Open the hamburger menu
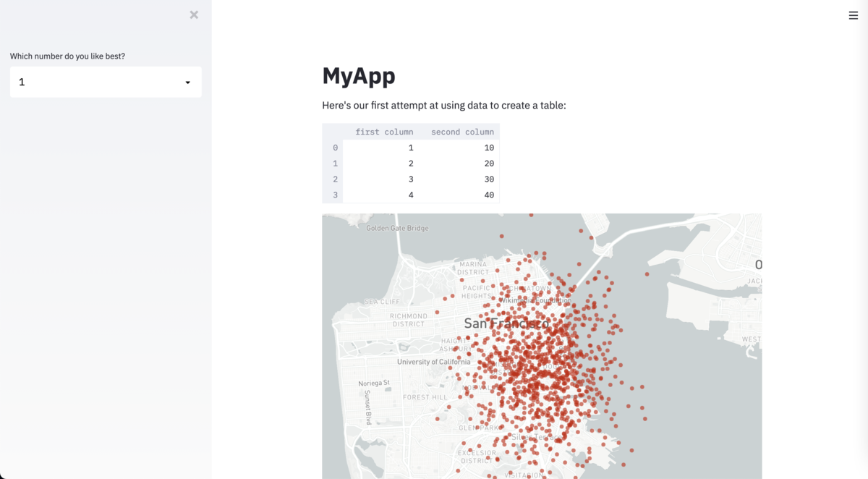Viewport: 868px width, 479px height. (x=854, y=15)
